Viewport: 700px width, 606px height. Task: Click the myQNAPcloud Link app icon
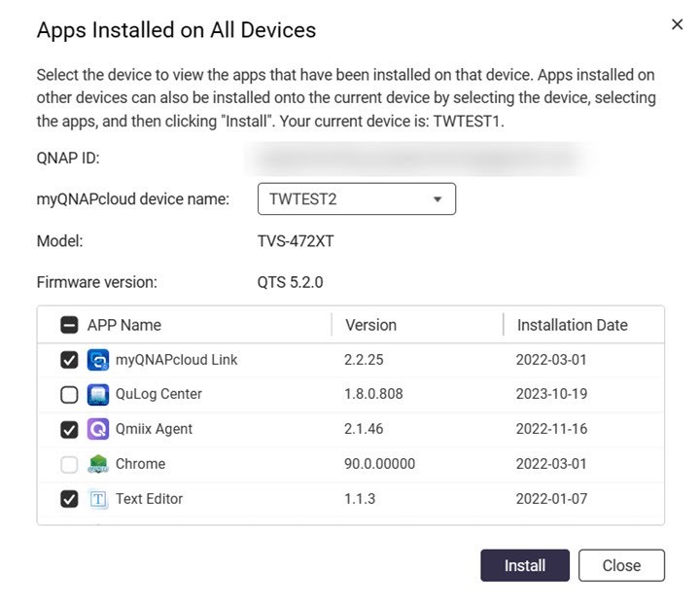pos(98,360)
